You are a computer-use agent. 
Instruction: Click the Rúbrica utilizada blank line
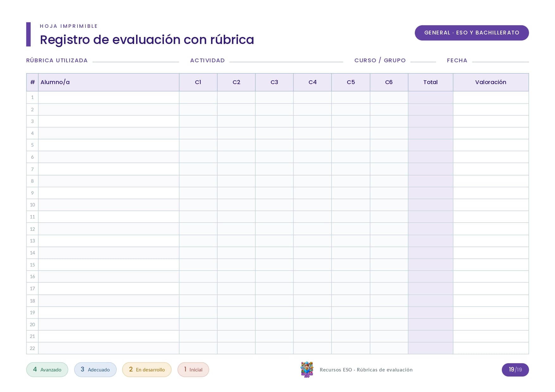pos(136,62)
